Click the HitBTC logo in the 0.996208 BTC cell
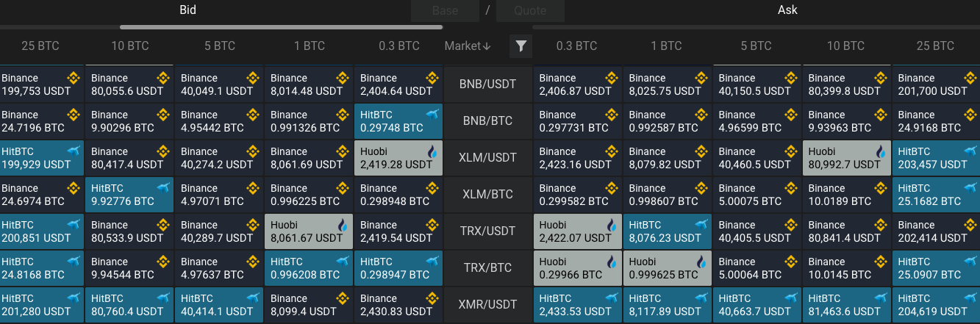The image size is (980, 324). click(x=343, y=262)
